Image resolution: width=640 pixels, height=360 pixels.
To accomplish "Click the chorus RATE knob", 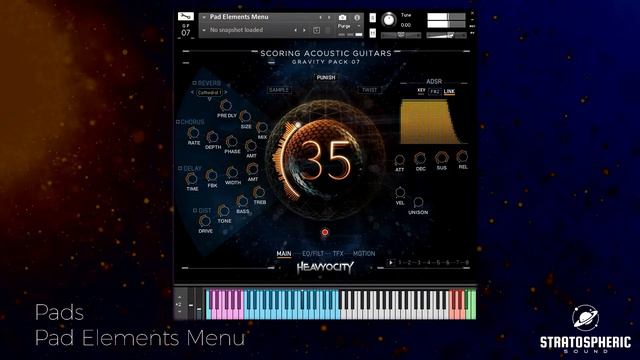I will (x=193, y=133).
